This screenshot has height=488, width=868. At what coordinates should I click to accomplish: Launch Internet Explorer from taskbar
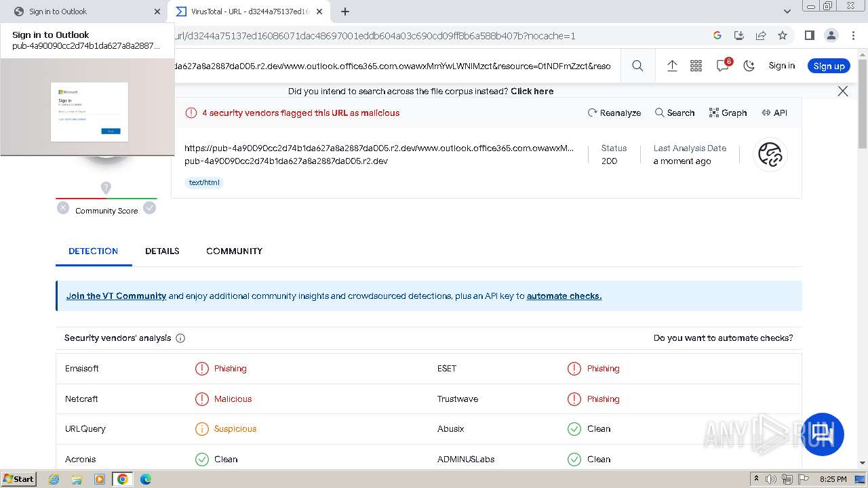(x=54, y=479)
